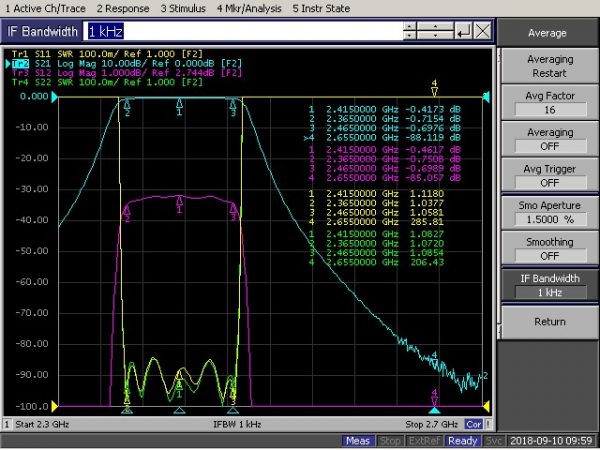
Task: Select the Smo Aperture 1.5000 % softkey
Action: tap(549, 212)
